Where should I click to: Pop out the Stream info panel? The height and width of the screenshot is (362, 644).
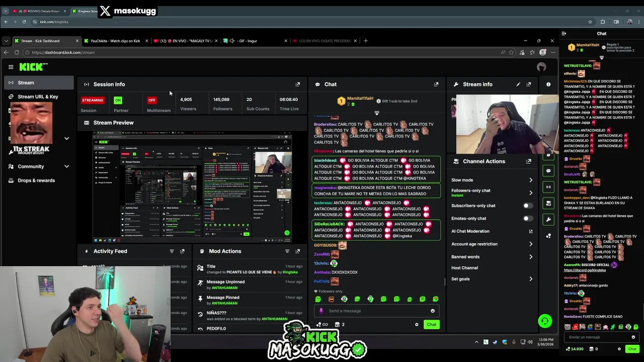pos(529,84)
